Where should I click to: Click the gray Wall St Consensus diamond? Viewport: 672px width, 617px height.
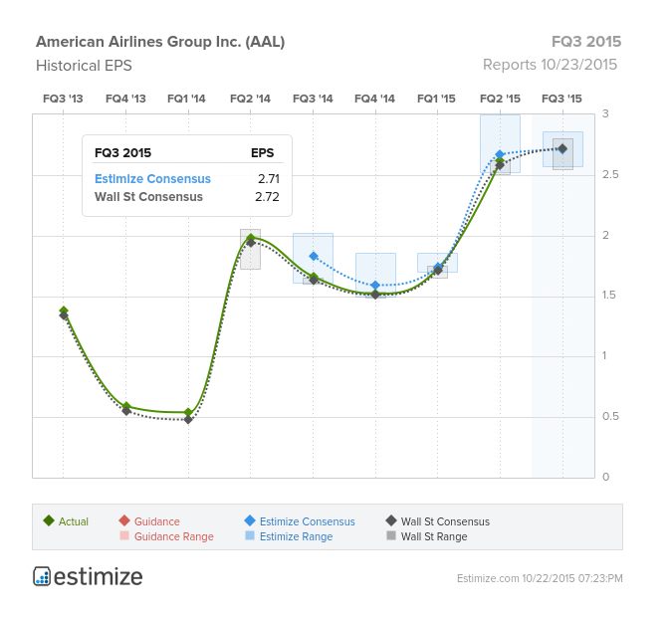(391, 520)
